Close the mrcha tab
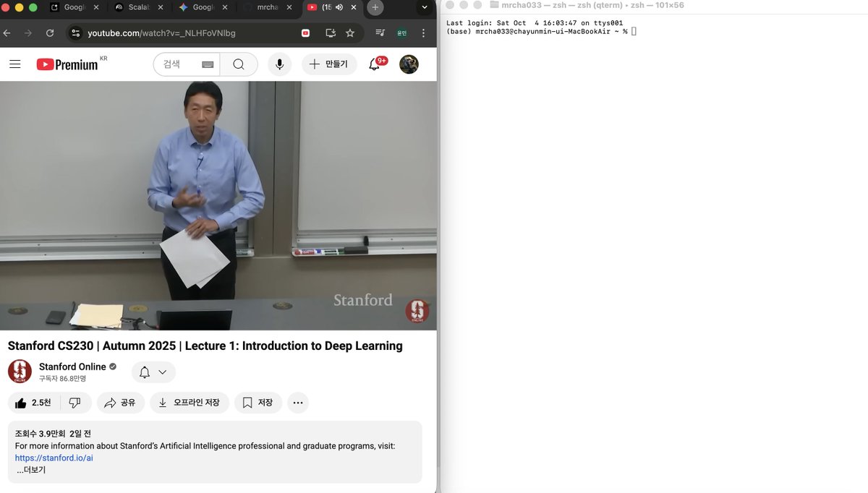 tap(288, 7)
